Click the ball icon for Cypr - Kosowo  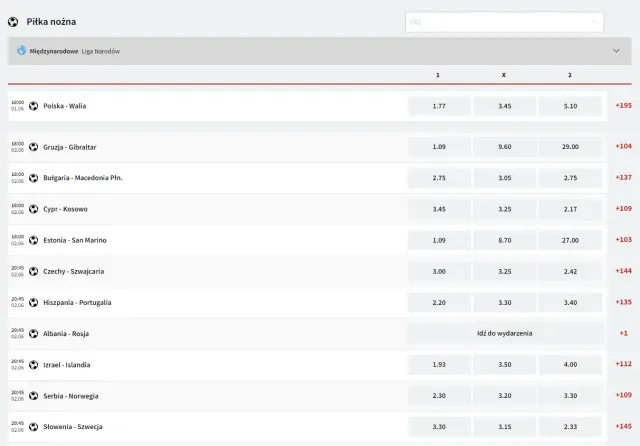coord(33,209)
